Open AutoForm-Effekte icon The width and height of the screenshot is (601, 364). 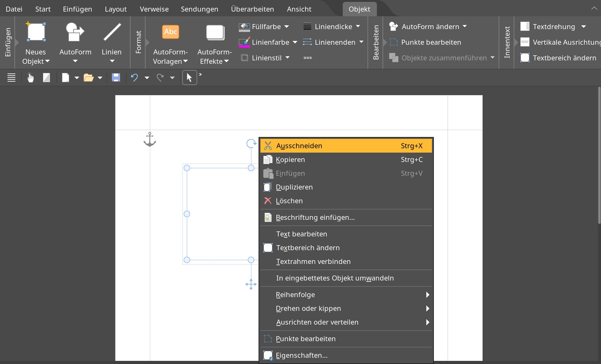coord(215,32)
